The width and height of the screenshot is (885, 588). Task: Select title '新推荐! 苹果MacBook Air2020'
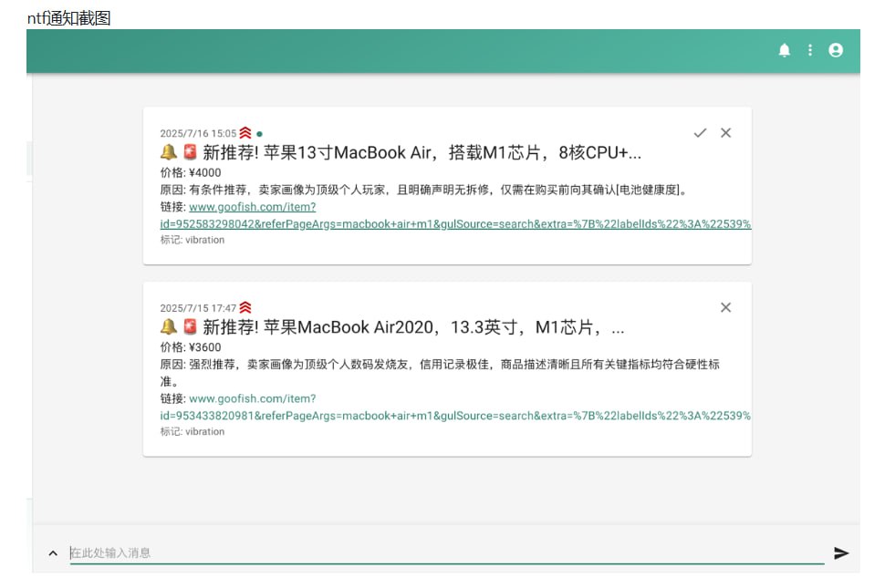click(x=318, y=327)
